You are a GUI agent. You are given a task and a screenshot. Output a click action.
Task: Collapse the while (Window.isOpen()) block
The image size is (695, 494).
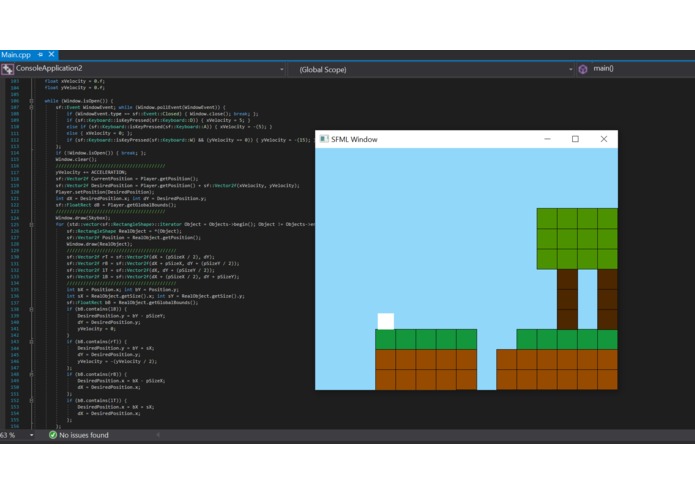pos(31,101)
